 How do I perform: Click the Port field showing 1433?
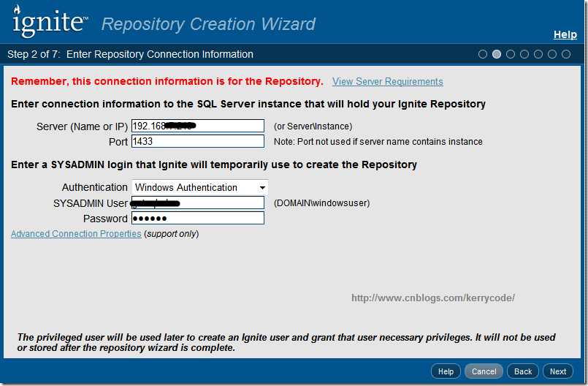point(198,141)
